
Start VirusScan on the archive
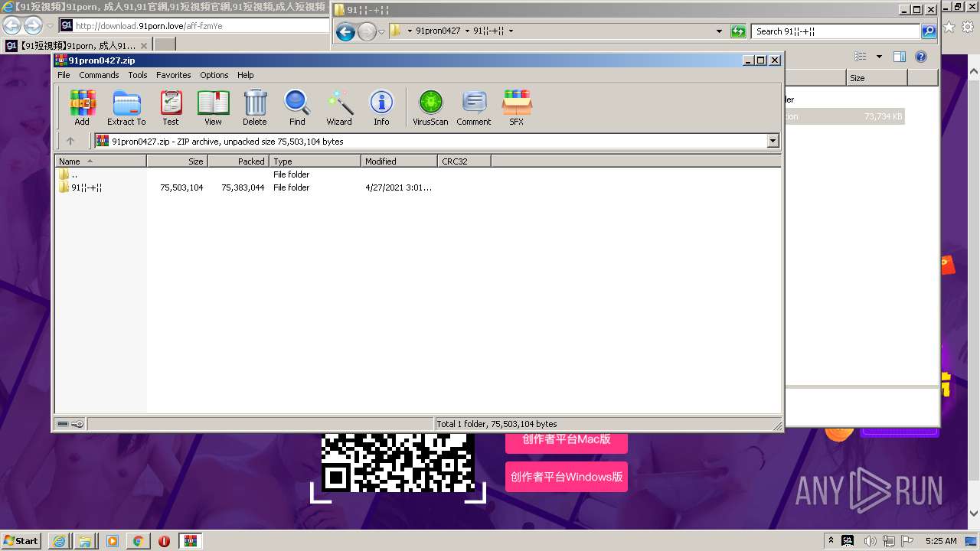pyautogui.click(x=430, y=107)
